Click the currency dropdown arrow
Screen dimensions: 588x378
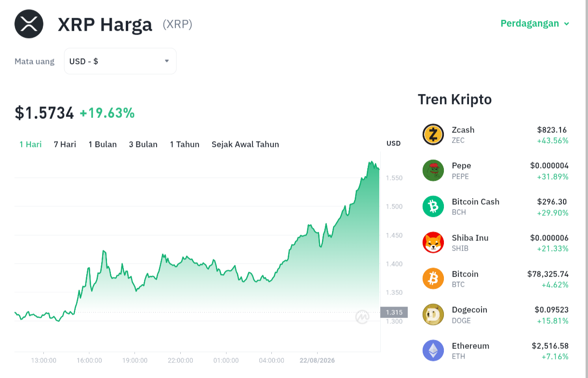click(167, 61)
